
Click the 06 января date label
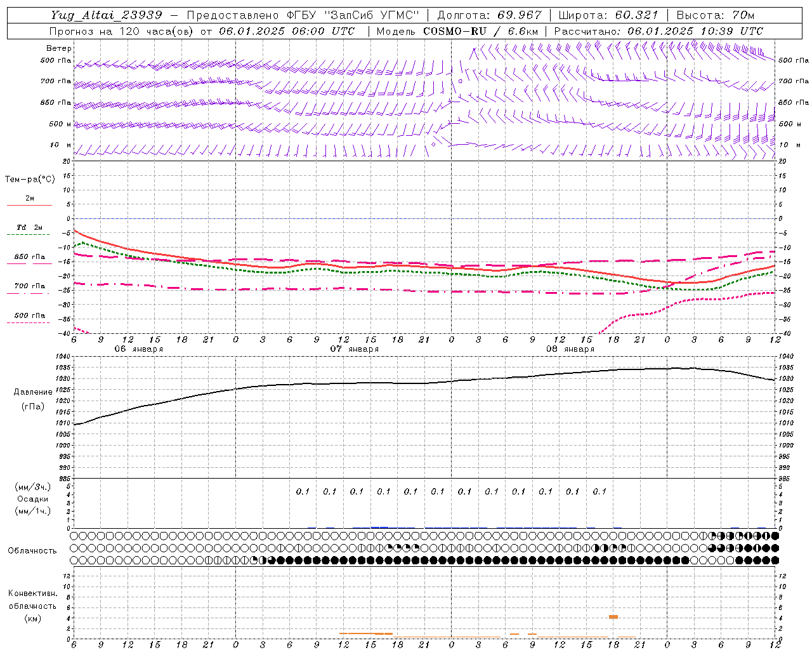point(138,349)
